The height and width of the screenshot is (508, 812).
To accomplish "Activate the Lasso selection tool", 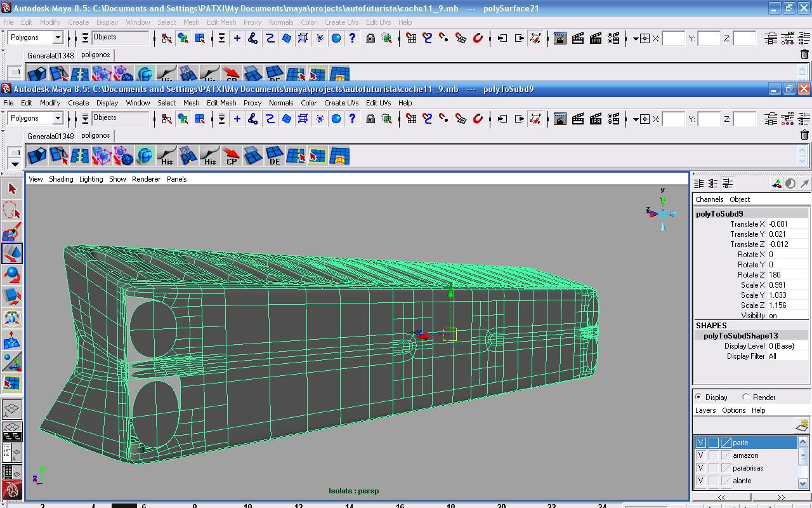I will click(x=12, y=210).
